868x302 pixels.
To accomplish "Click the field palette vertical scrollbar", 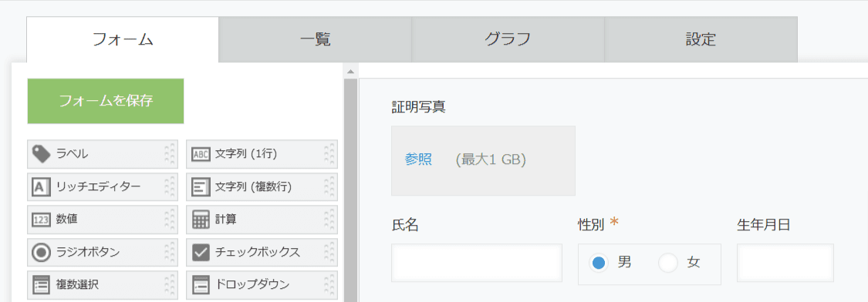I will tap(350, 190).
